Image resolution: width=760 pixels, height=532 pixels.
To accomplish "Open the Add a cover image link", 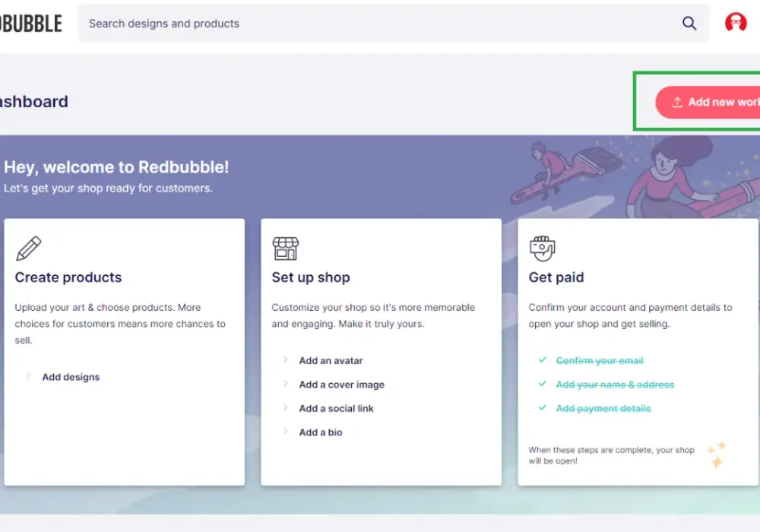I will point(342,385).
